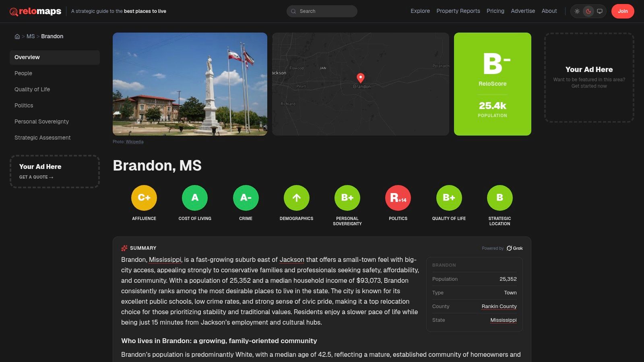Viewport: 644px width, 362px height.
Task: Open Property Reports page
Action: 458,11
